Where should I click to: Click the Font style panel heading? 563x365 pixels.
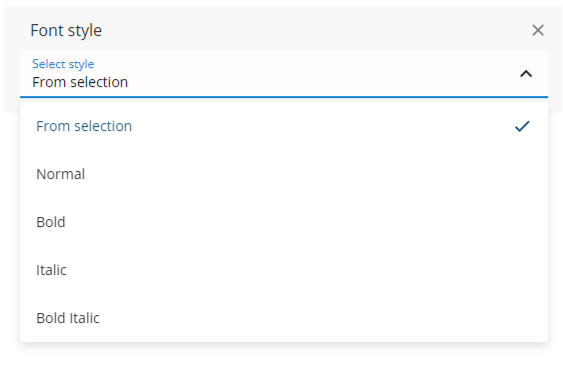[x=66, y=31]
